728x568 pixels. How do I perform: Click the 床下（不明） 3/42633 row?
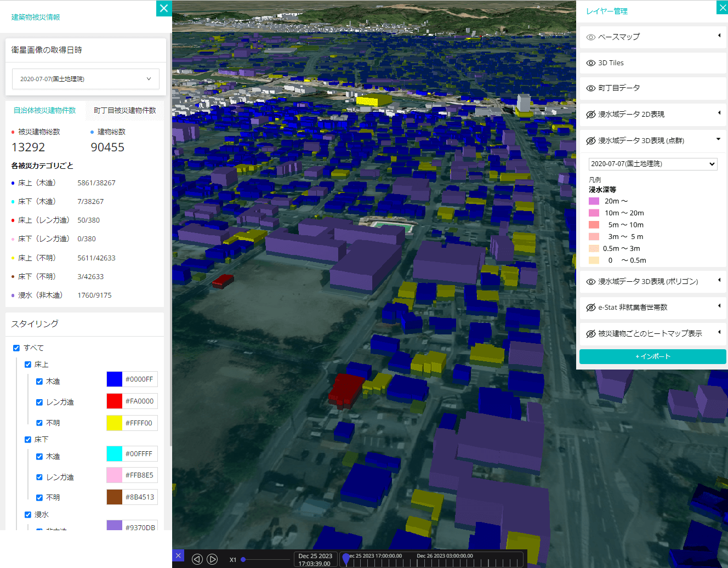pos(58,277)
